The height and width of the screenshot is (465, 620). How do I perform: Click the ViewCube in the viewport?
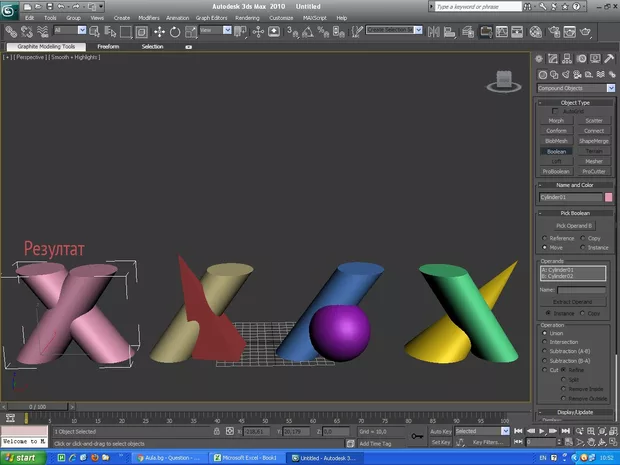click(x=504, y=78)
